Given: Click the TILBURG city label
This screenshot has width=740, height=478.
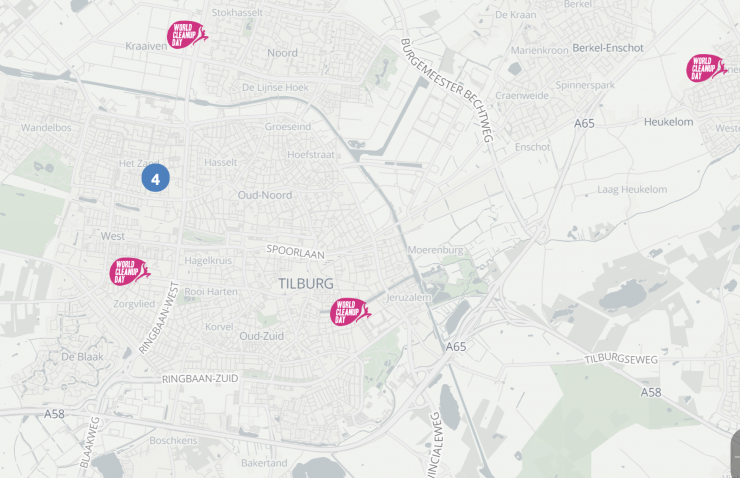Looking at the screenshot, I should pyautogui.click(x=306, y=284).
